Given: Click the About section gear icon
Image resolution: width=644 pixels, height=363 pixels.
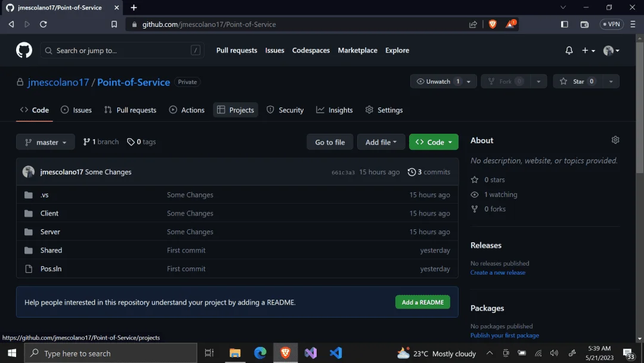Looking at the screenshot, I should (x=615, y=140).
